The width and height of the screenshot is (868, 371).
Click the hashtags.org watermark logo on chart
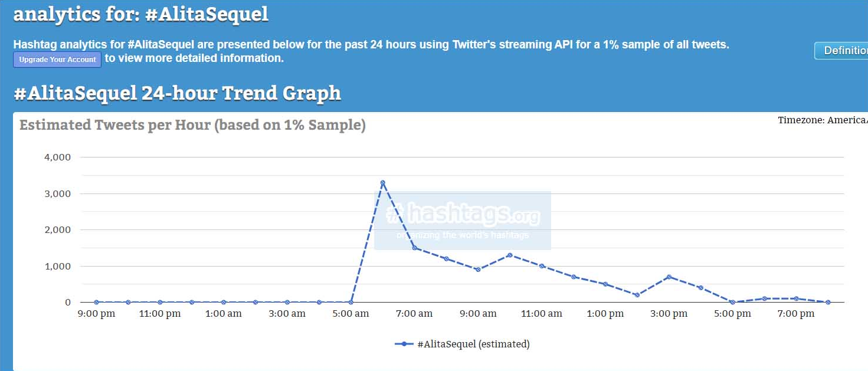pyautogui.click(x=463, y=219)
